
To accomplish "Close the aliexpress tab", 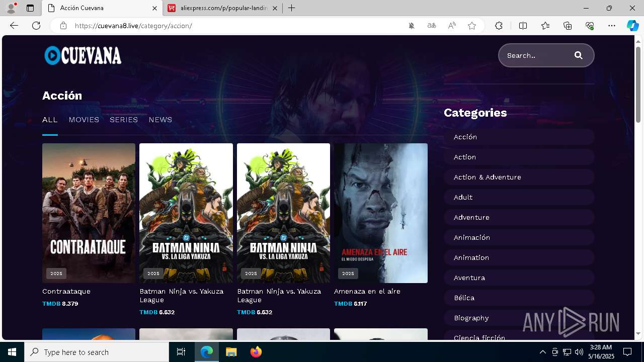I will pos(275,8).
